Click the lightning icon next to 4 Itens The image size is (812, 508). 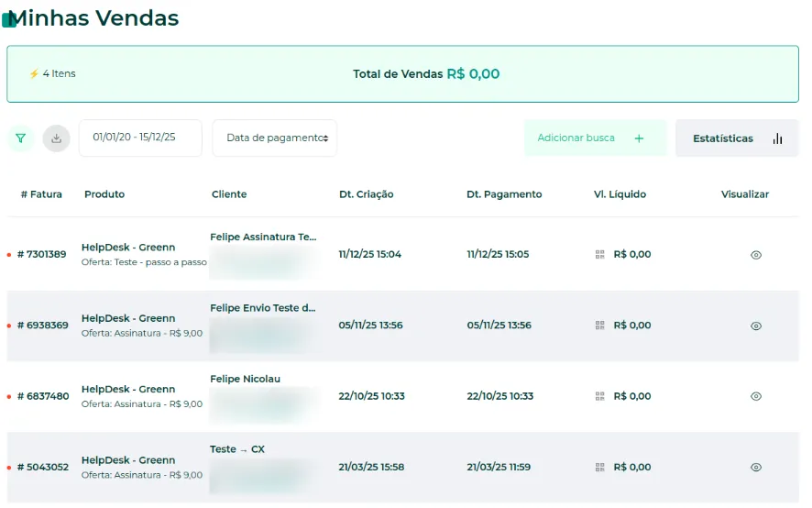(x=34, y=73)
